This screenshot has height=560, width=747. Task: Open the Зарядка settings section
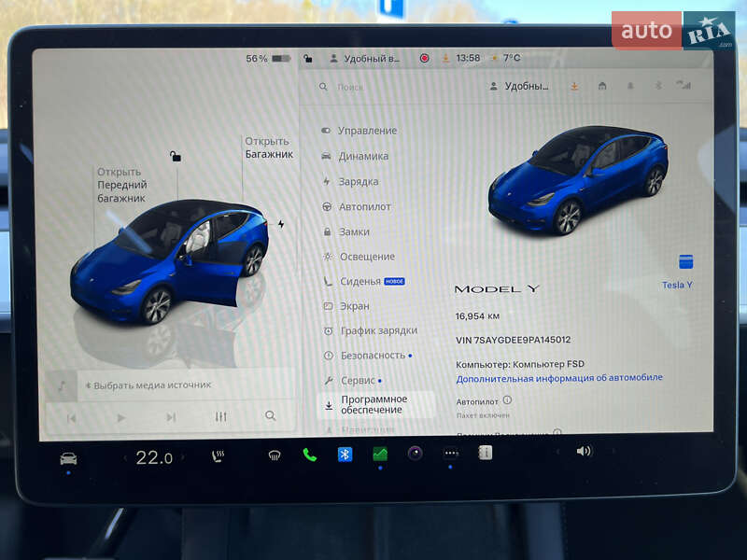[x=355, y=182]
